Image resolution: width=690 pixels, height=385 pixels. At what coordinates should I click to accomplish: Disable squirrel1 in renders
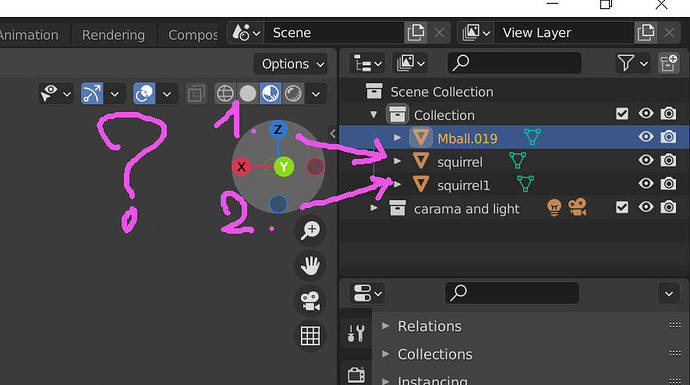click(x=668, y=183)
